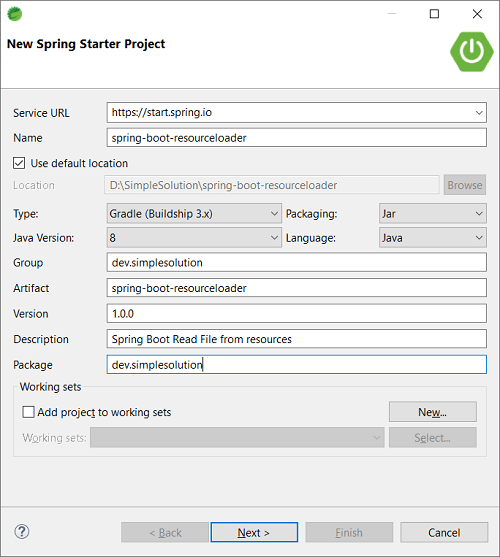Screen dimensions: 500x557
Task: Open the Language dropdown showing Java
Action: (433, 238)
